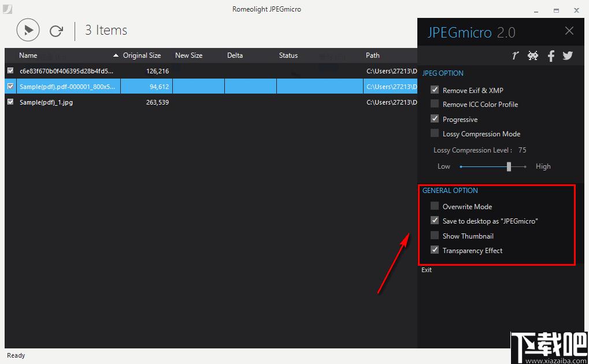Sort by the Name column arrow

pyautogui.click(x=116, y=55)
